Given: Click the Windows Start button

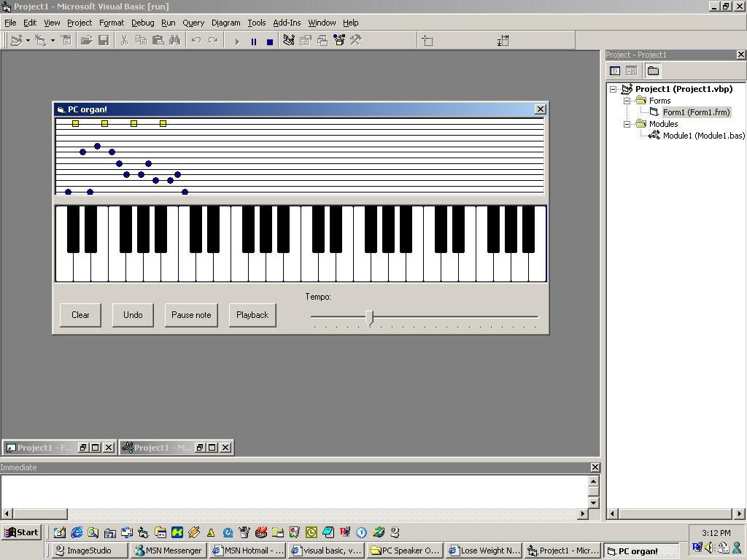Looking at the screenshot, I should (x=21, y=532).
